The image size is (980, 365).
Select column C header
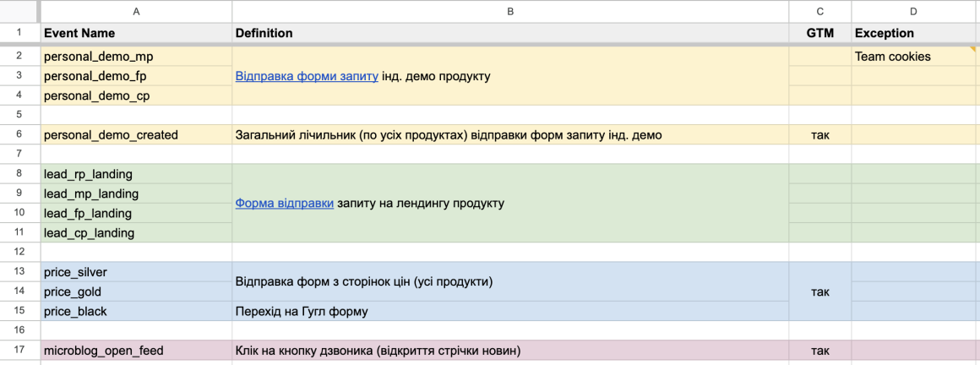click(819, 12)
